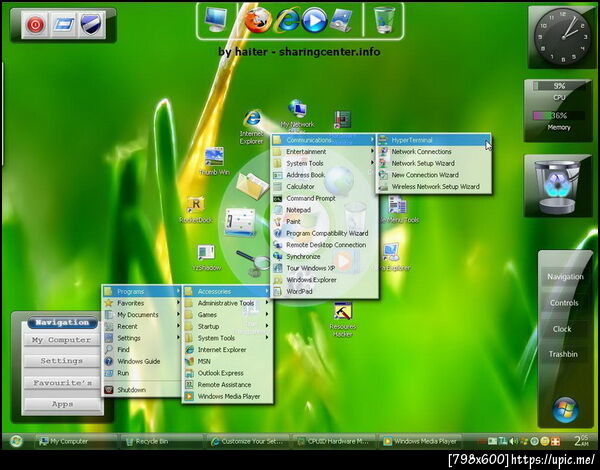Switch to Windows Media Player taskbar button
The height and width of the screenshot is (470, 600).
[x=421, y=441]
